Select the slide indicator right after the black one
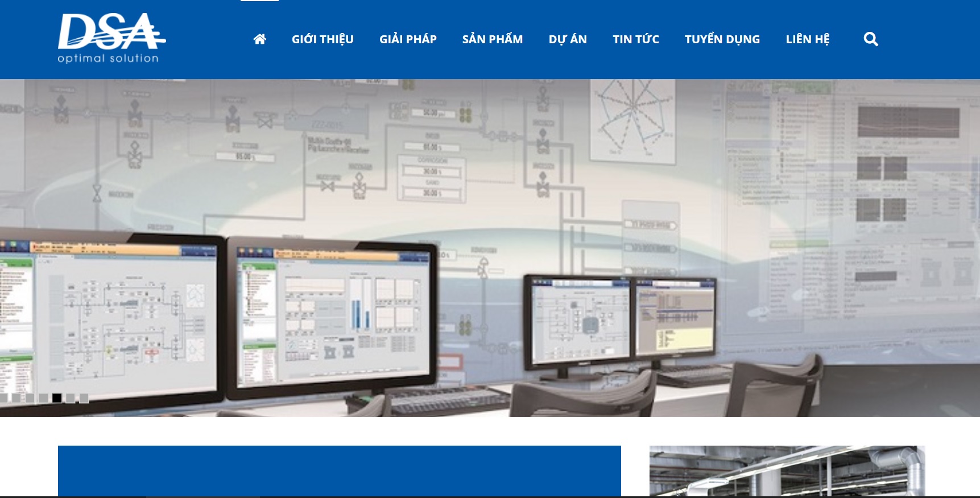This screenshot has width=980, height=498. (x=71, y=398)
